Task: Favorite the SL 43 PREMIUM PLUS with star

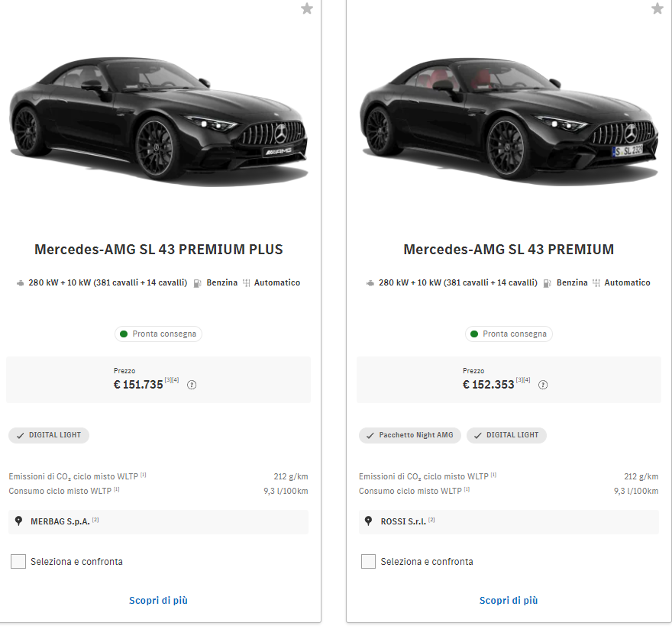Action: (307, 8)
